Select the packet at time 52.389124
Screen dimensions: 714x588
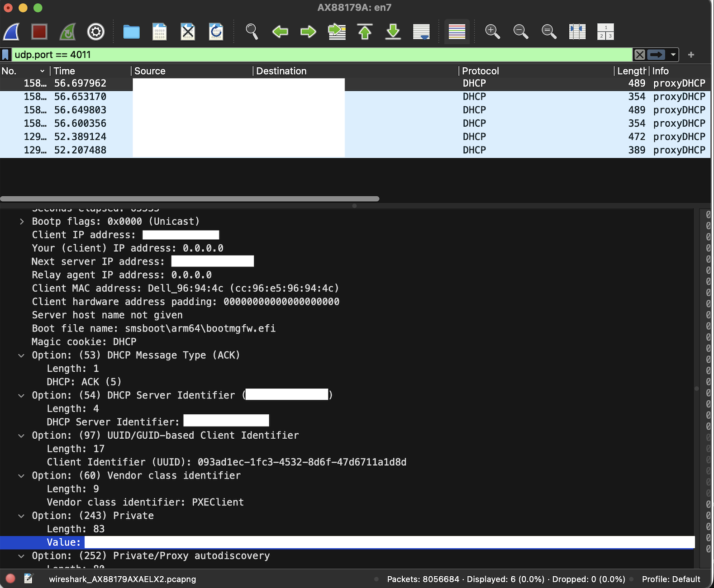[x=355, y=137]
